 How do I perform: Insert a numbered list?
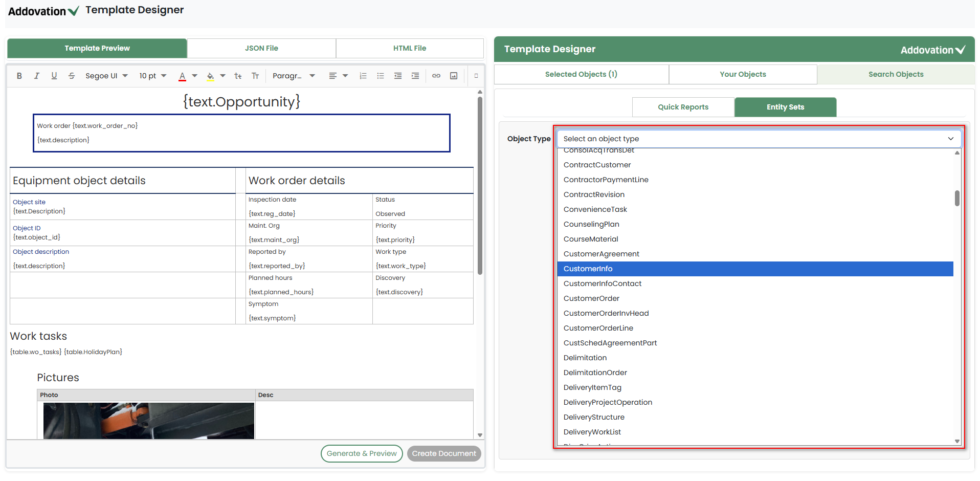coord(363,76)
